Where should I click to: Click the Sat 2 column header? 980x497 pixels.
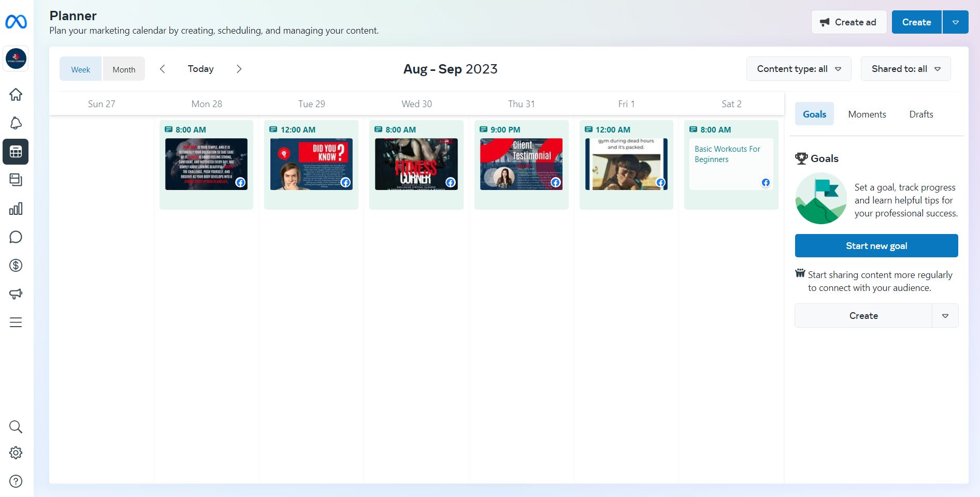click(732, 104)
